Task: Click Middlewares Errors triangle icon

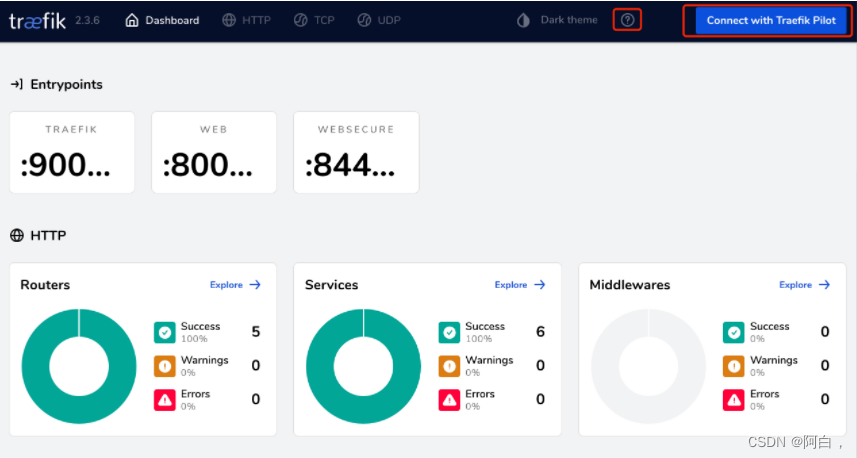Action: pyautogui.click(x=733, y=400)
